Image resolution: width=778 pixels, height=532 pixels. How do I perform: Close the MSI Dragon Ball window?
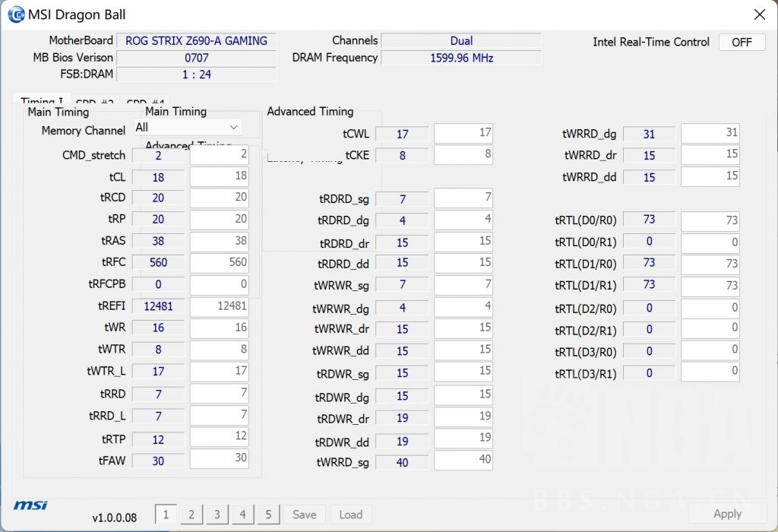click(759, 14)
